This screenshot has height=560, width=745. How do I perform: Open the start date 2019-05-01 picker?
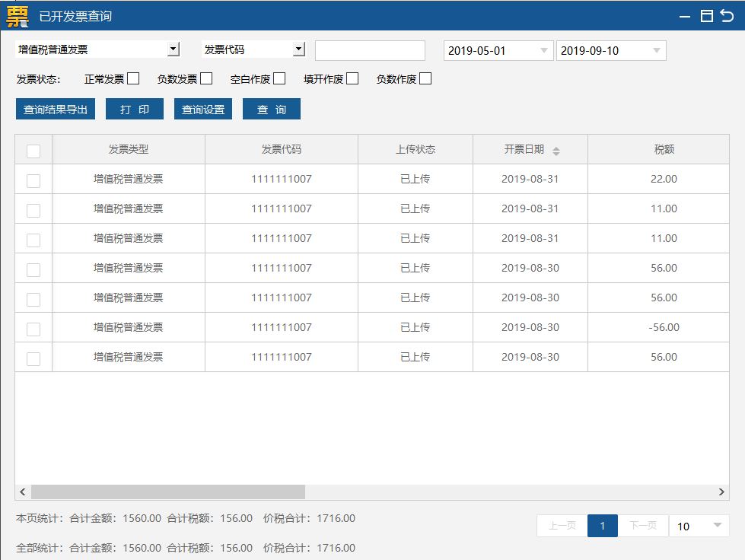(x=544, y=51)
